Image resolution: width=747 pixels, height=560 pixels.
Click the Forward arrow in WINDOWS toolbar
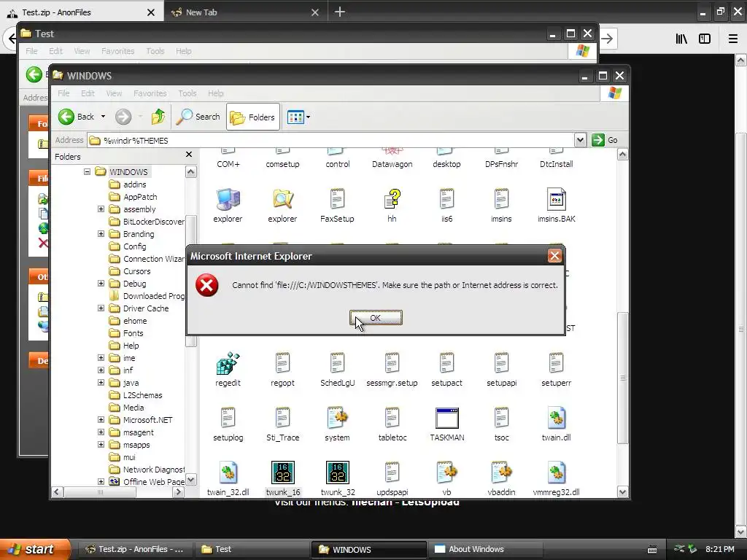coord(123,117)
